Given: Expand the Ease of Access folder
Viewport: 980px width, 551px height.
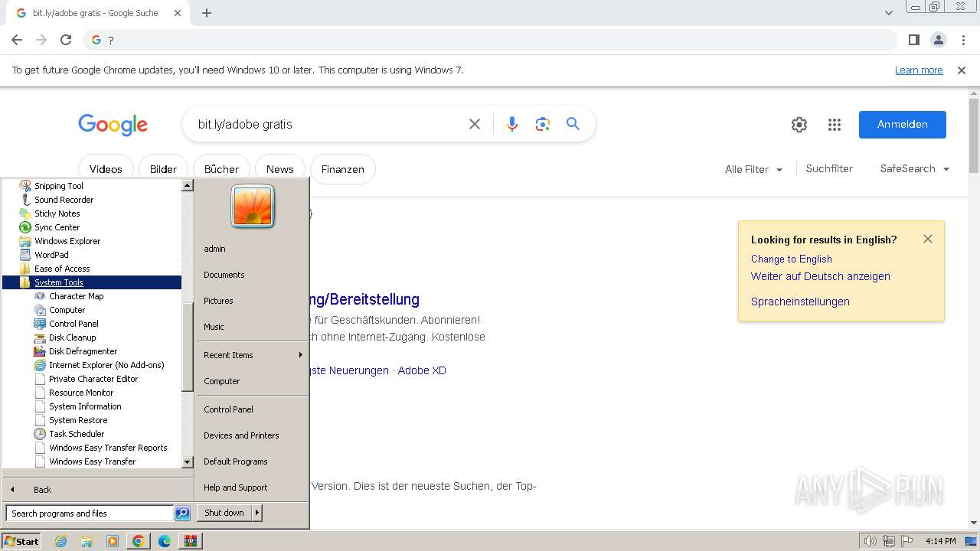Looking at the screenshot, I should 62,269.
